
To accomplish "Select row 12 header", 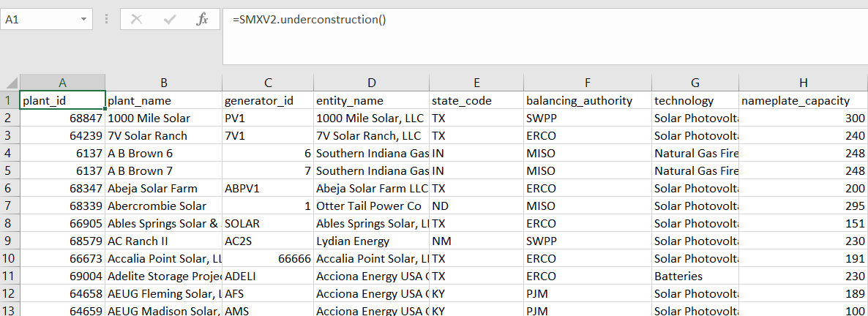I will pos(10,293).
